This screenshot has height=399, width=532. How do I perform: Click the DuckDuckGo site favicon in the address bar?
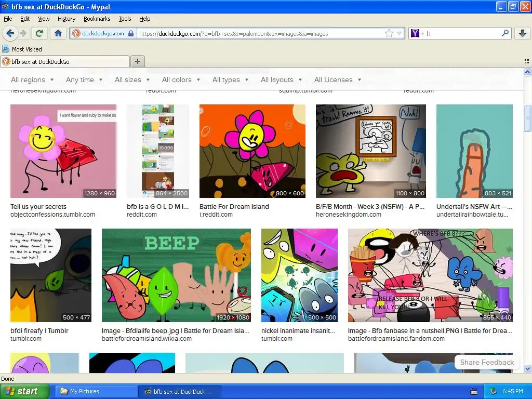pos(76,33)
